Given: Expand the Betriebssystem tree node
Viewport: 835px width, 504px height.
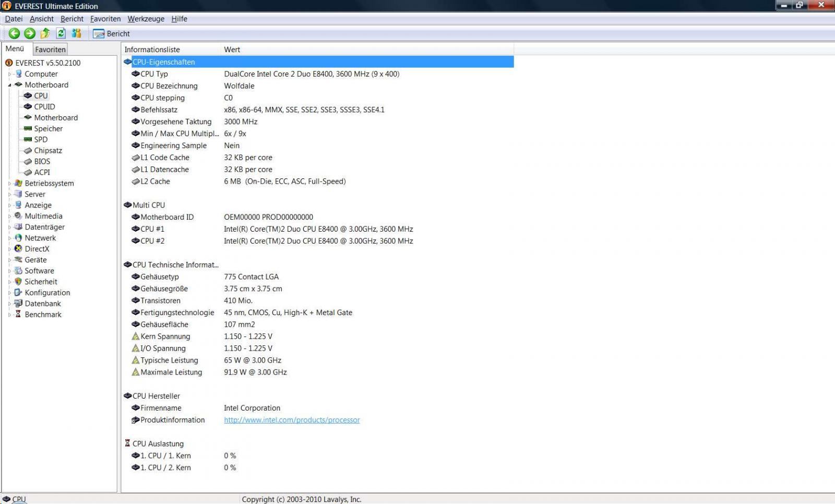Looking at the screenshot, I should click(9, 184).
